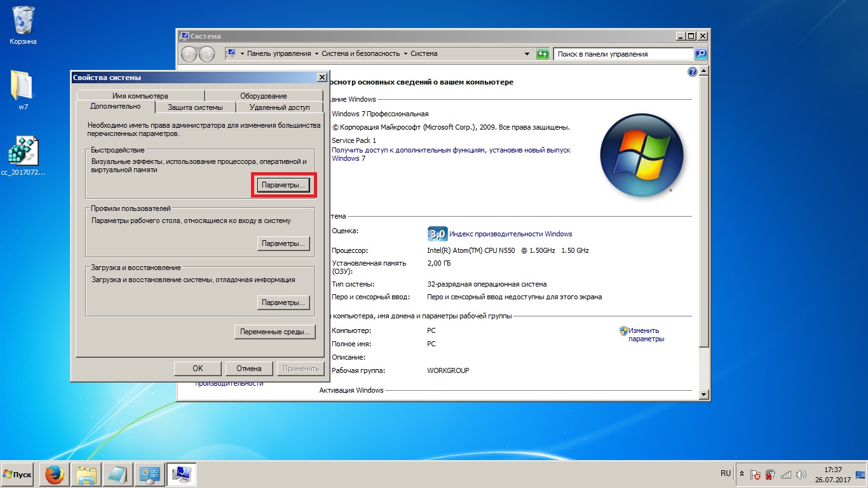Open Профили пользователей Параметры button

point(283,243)
